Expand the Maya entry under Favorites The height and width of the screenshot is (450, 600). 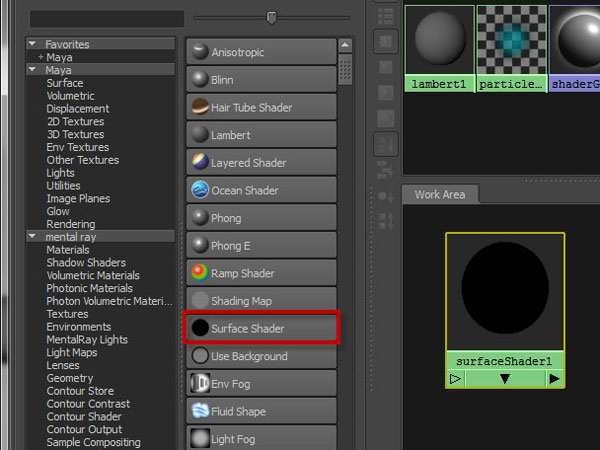[41, 57]
